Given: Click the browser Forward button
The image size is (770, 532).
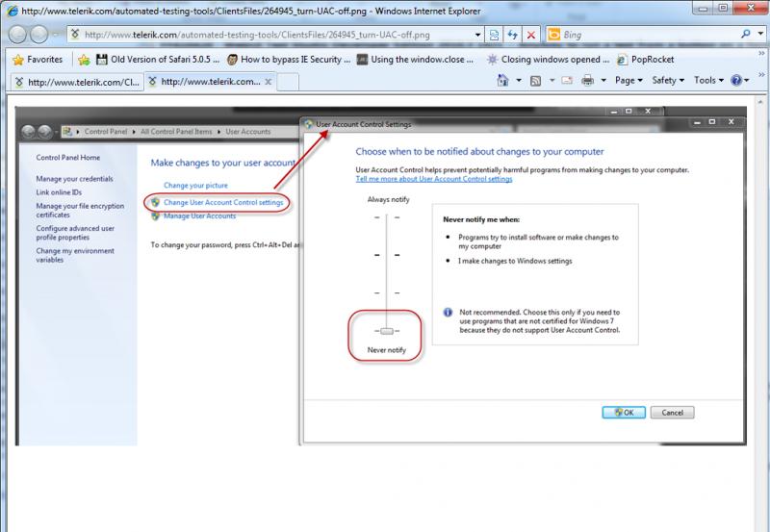Looking at the screenshot, I should pyautogui.click(x=39, y=35).
